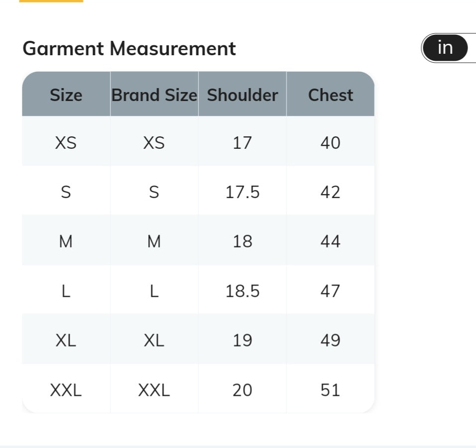Toggle the 'in' unit switch
This screenshot has width=476, height=448.
[445, 48]
